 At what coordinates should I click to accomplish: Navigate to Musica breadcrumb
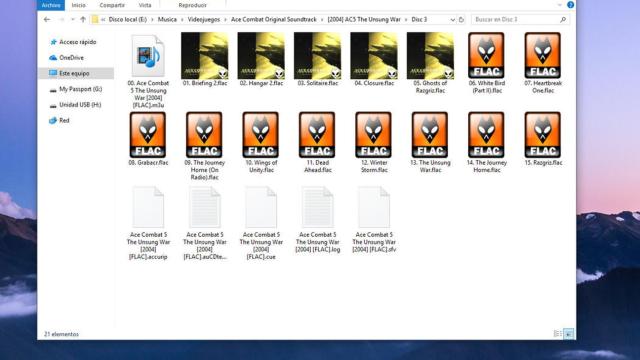coord(167,19)
